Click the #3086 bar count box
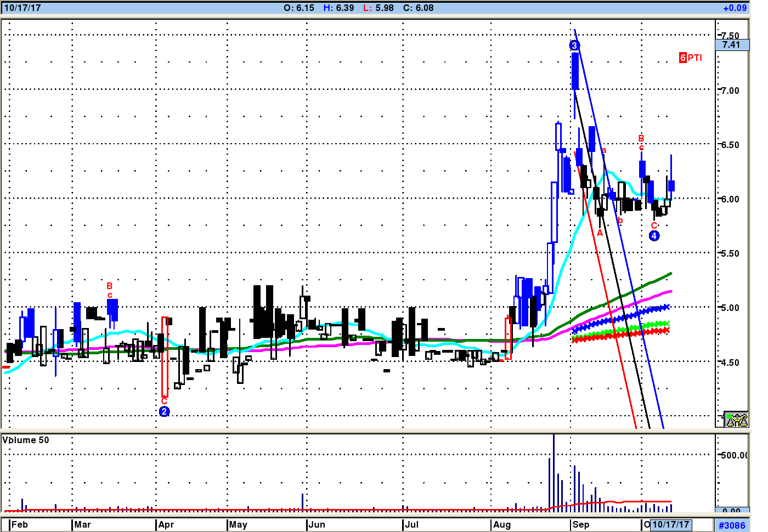This screenshot has height=532, width=768. click(732, 525)
